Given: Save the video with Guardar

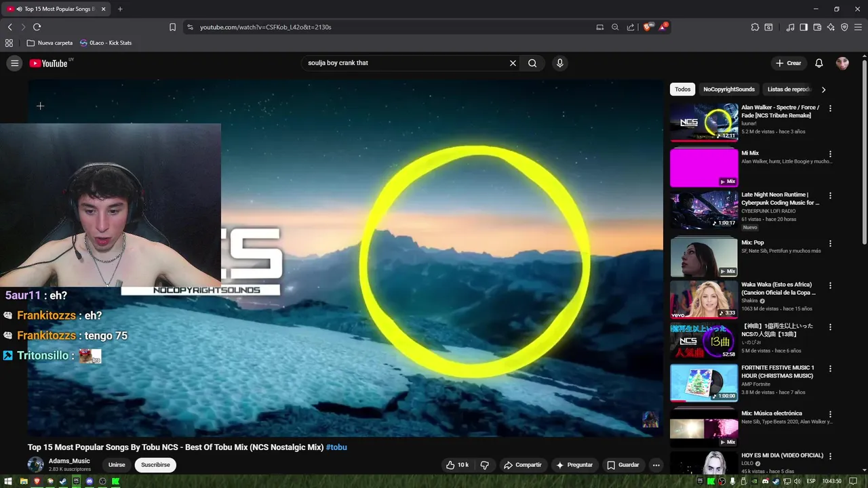Looking at the screenshot, I should coord(623,465).
